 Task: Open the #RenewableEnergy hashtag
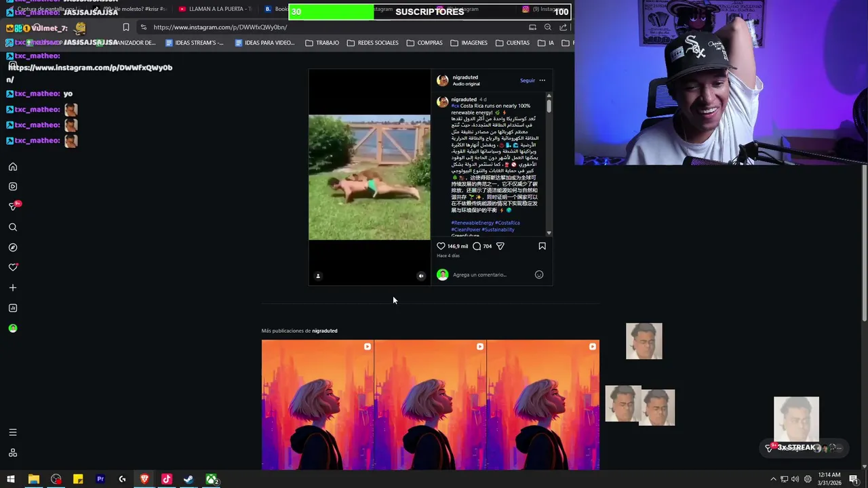473,222
